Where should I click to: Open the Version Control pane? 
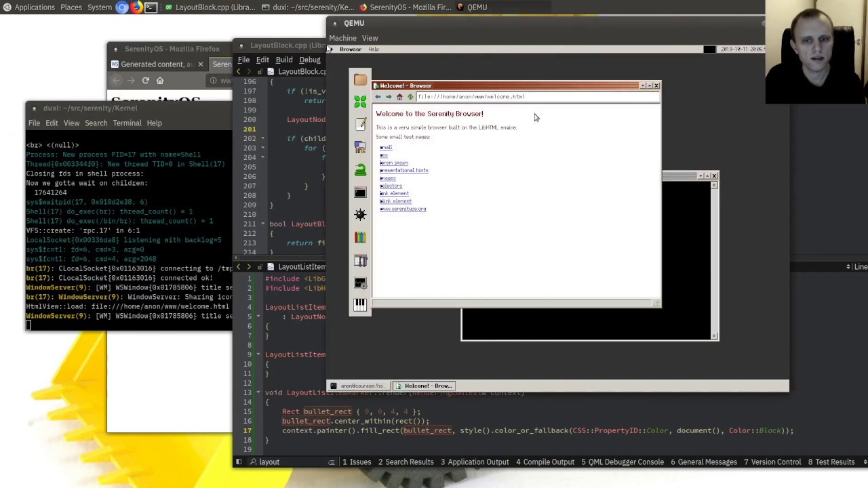[772, 462]
